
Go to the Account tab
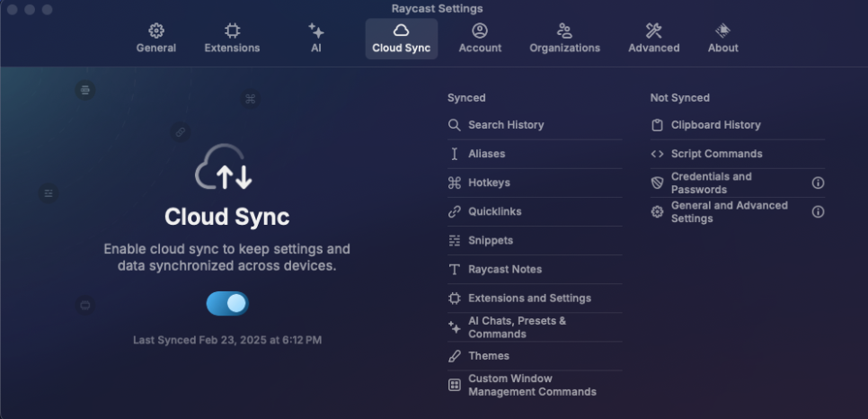tap(480, 39)
